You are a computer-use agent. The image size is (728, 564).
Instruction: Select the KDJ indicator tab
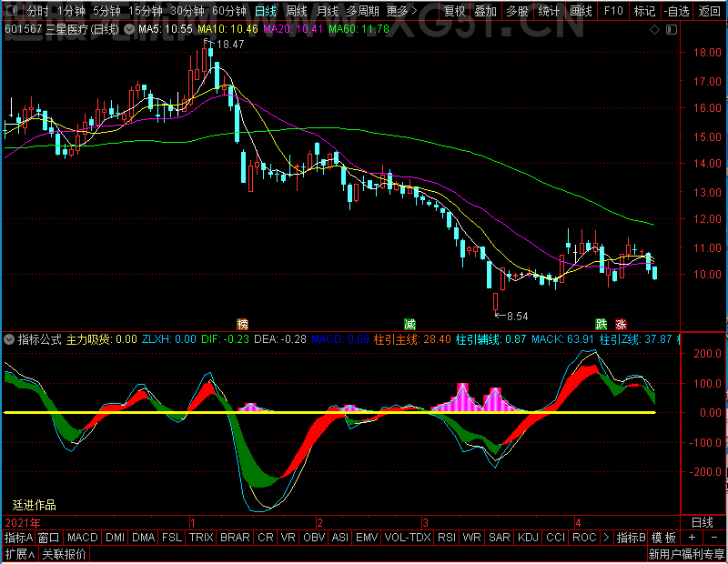[528, 538]
